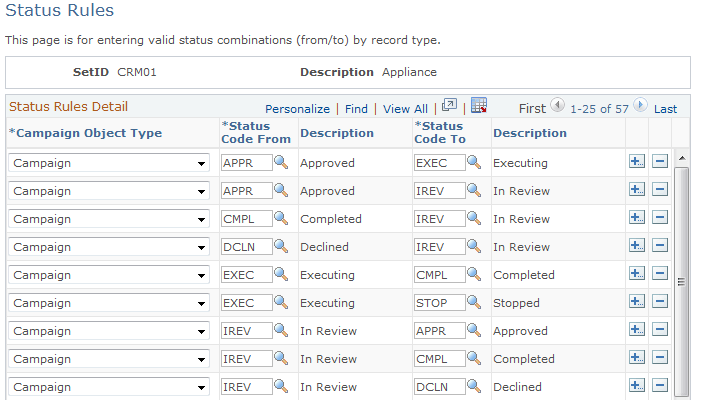Add a row after the APPR to IREV rule
Image resolution: width=701 pixels, height=400 pixels.
[x=637, y=189]
